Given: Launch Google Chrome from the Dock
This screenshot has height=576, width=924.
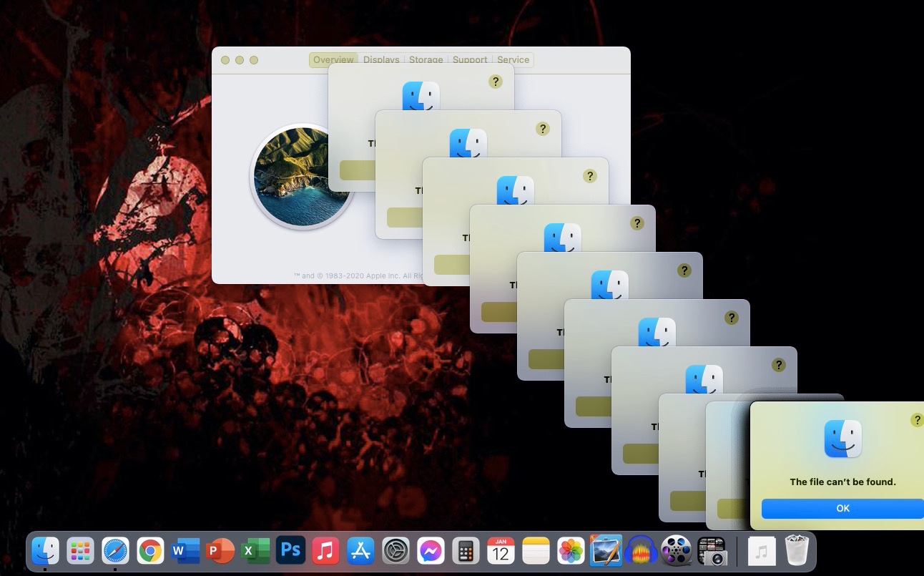Looking at the screenshot, I should pyautogui.click(x=150, y=551).
